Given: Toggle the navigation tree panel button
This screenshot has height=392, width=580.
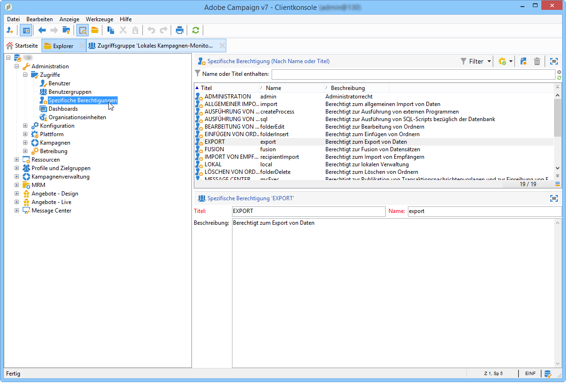Looking at the screenshot, I should click(26, 30).
